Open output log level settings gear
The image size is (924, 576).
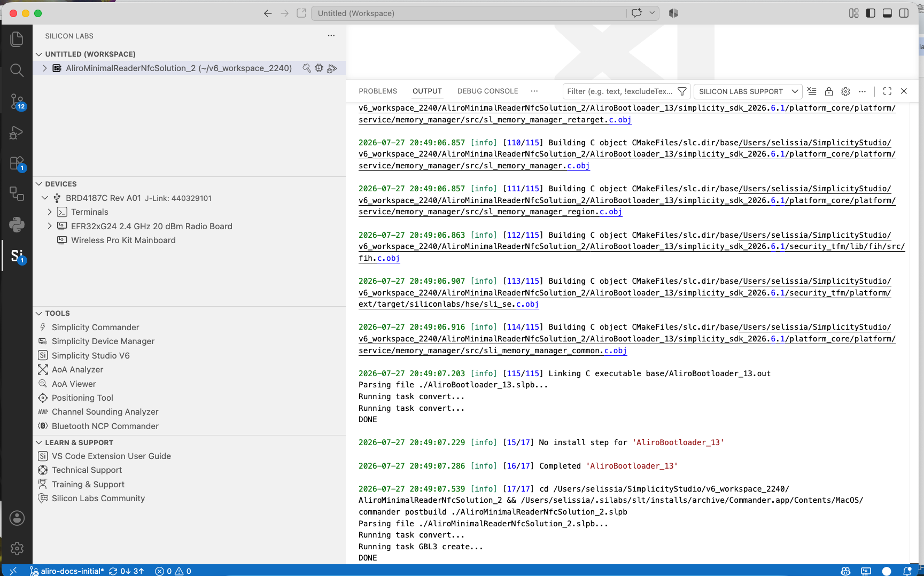click(845, 91)
